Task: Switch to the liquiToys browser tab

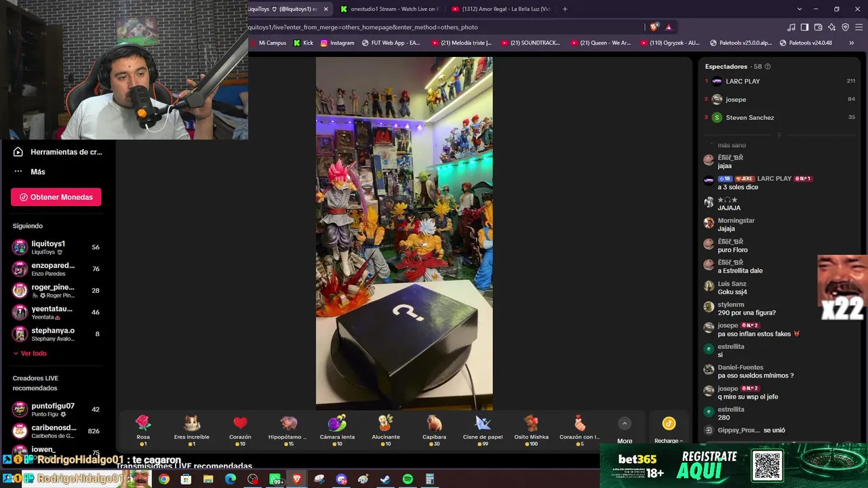Action: 283,9
